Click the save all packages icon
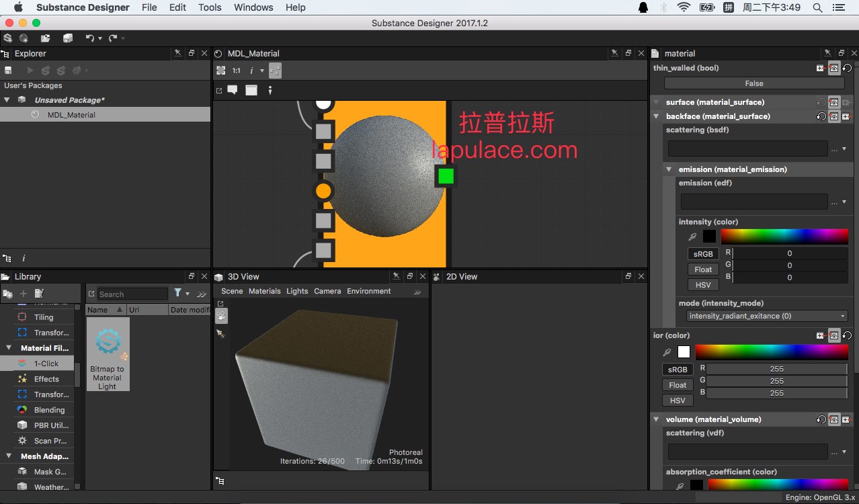 [x=68, y=38]
